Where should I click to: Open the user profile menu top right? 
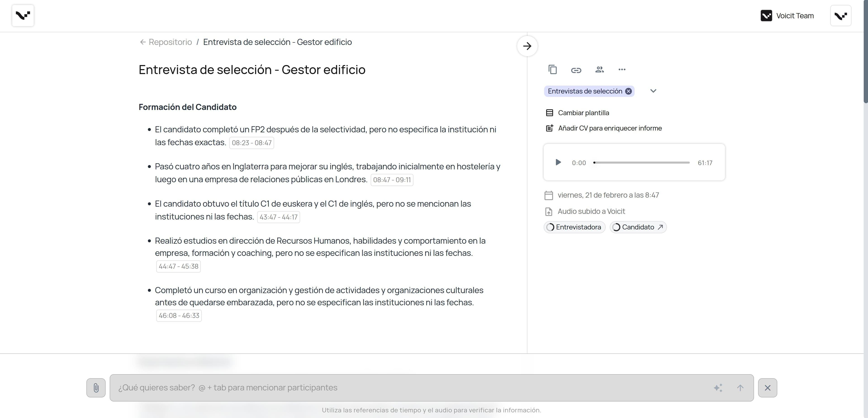pos(840,16)
